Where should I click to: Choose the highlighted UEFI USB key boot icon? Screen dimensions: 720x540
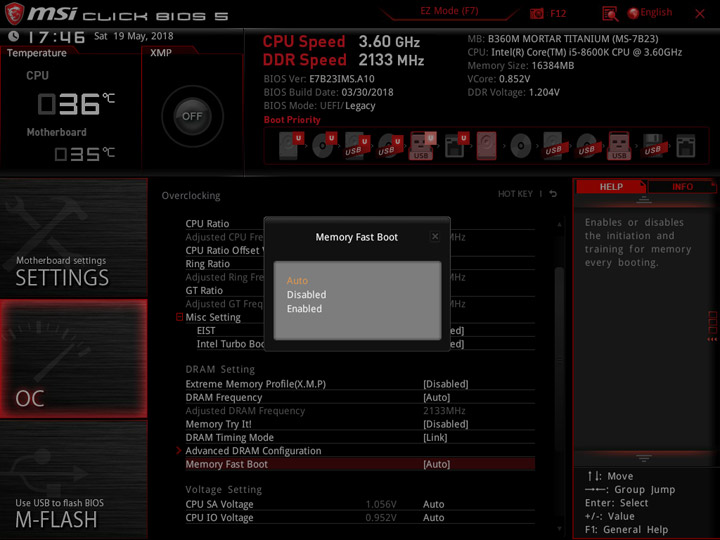pos(422,146)
